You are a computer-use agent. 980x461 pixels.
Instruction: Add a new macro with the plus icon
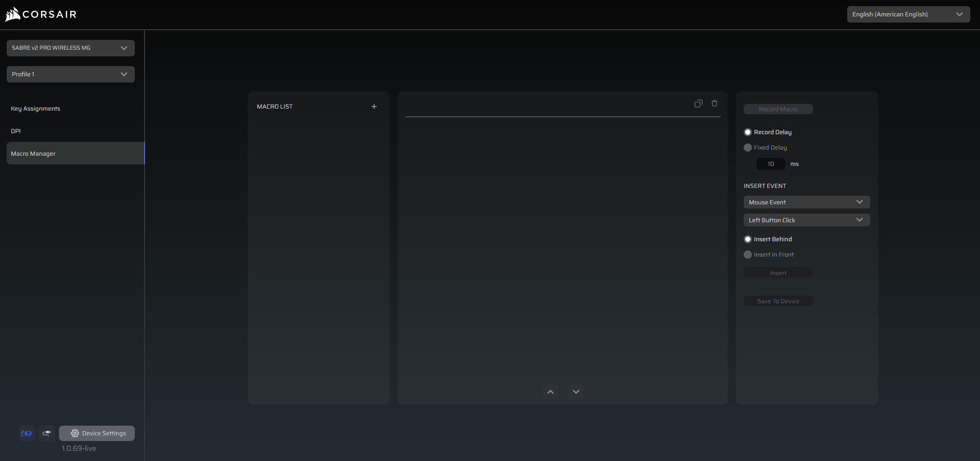tap(374, 107)
